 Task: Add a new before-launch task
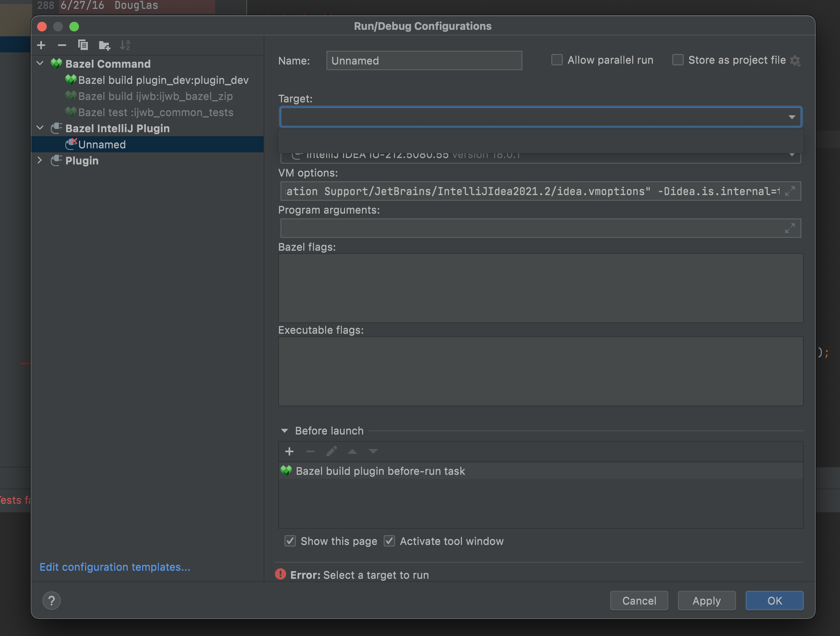tap(289, 451)
